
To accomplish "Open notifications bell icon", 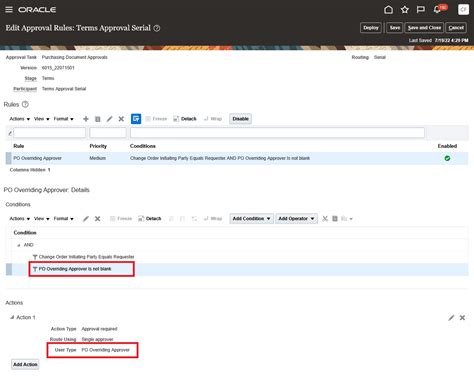I will click(437, 10).
